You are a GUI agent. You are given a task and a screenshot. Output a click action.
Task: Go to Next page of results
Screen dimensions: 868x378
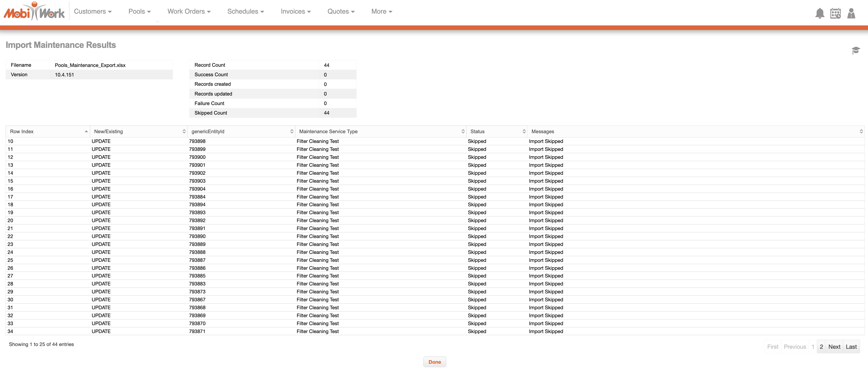coord(834,347)
